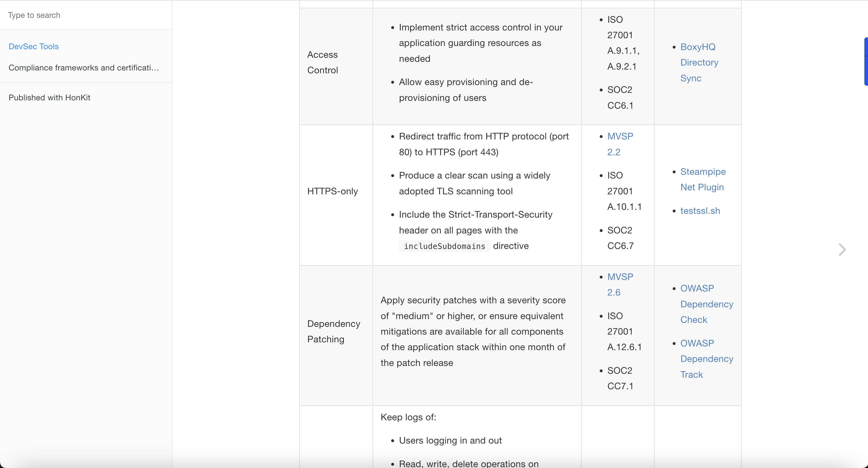Click the HTTPS-only row header
868x468 pixels.
(x=332, y=191)
